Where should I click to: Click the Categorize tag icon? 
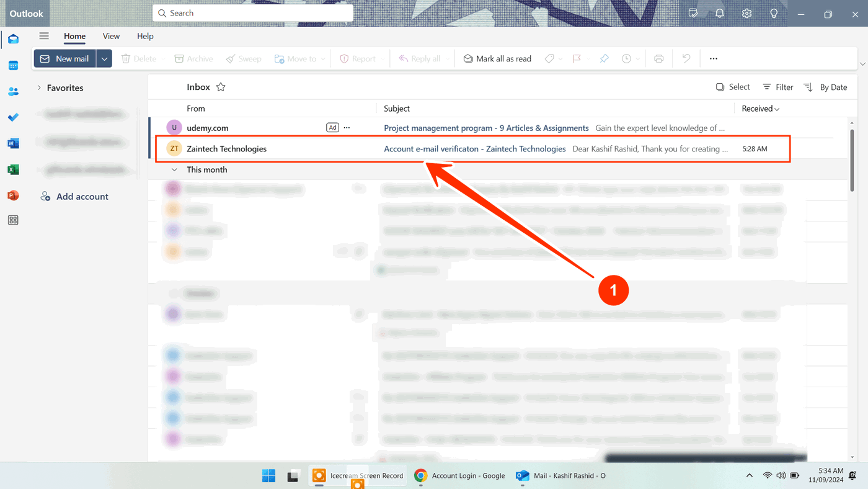(x=549, y=58)
